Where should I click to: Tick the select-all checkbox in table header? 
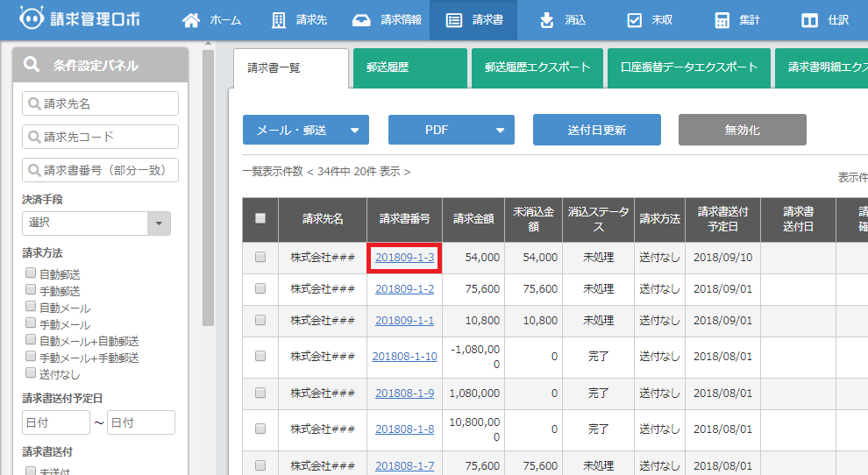tap(260, 218)
